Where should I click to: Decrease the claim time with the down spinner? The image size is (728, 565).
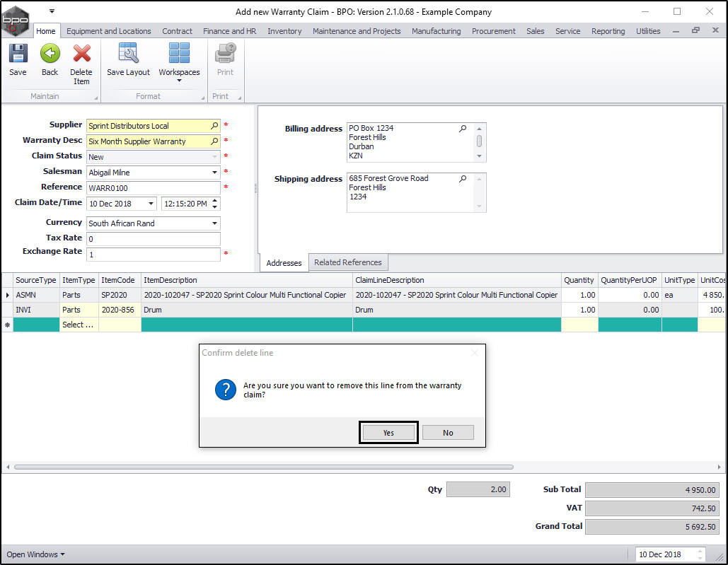(214, 207)
